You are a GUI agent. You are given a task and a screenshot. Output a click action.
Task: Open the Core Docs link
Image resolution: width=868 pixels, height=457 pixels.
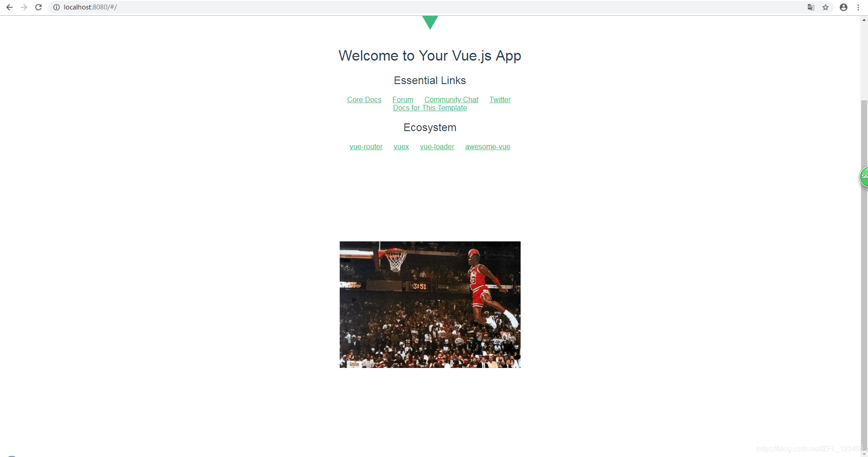pyautogui.click(x=364, y=99)
